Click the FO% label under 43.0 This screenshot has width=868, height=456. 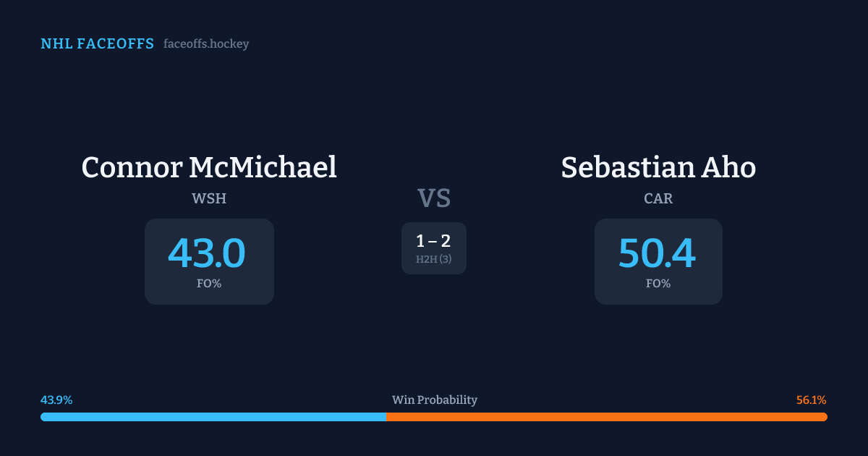209,284
